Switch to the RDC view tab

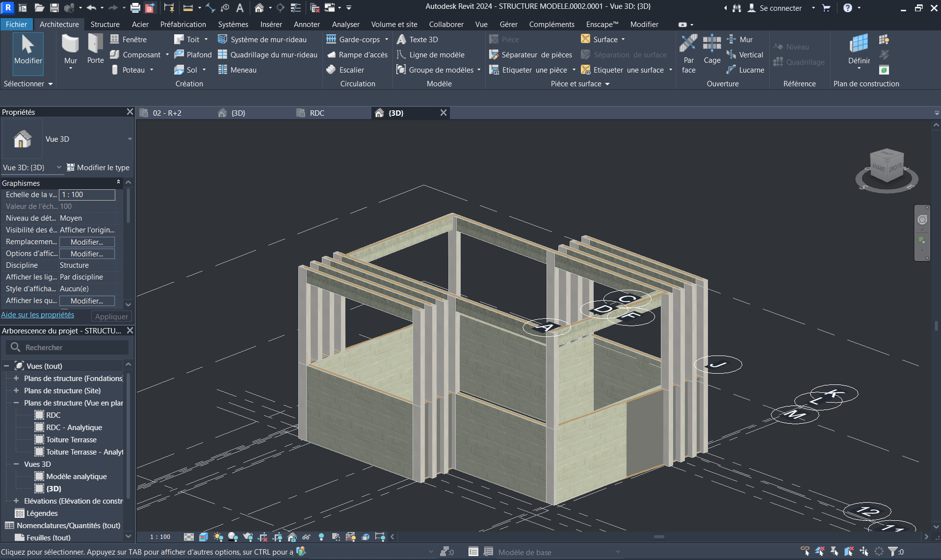tap(316, 113)
